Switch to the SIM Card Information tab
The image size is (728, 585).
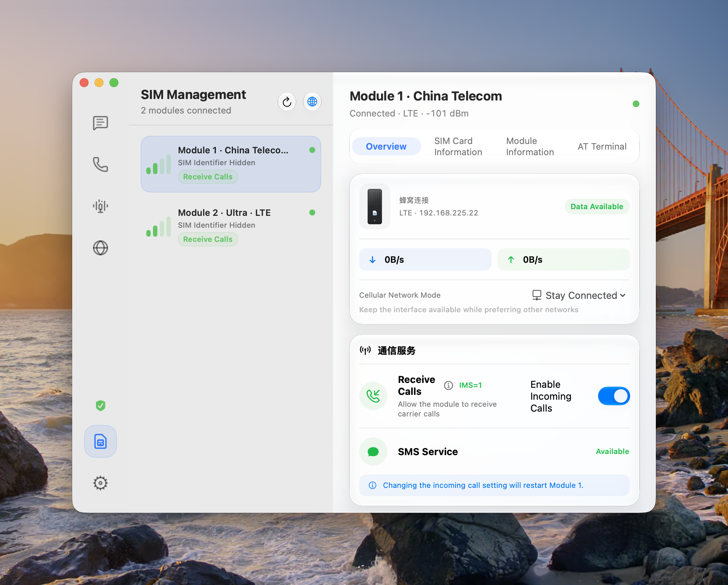click(x=458, y=147)
